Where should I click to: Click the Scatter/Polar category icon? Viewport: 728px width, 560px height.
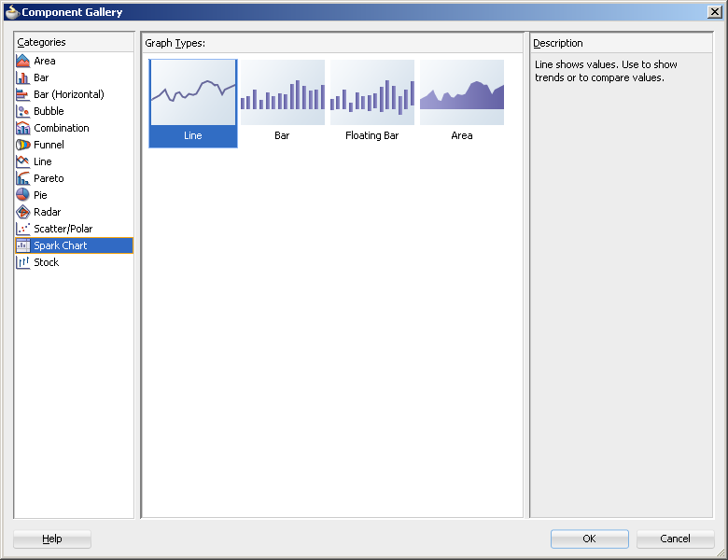[22, 229]
